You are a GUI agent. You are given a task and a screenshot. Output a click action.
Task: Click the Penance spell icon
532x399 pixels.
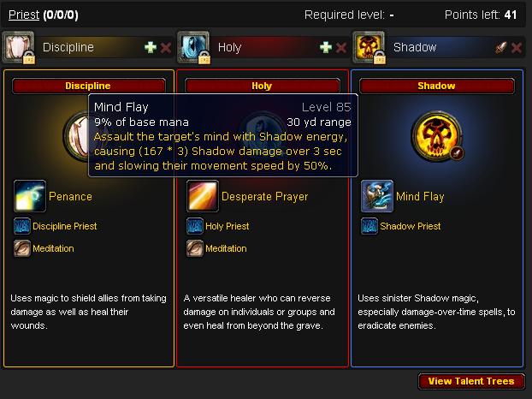(30, 196)
